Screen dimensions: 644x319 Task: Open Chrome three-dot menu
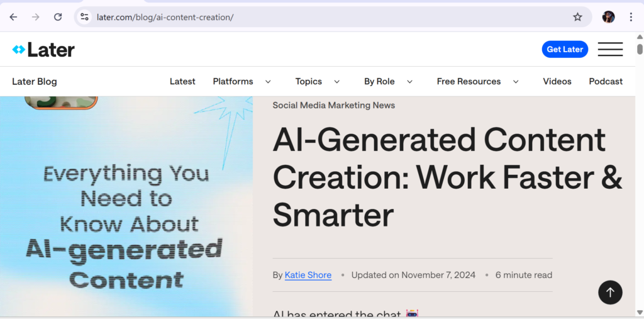tap(631, 17)
